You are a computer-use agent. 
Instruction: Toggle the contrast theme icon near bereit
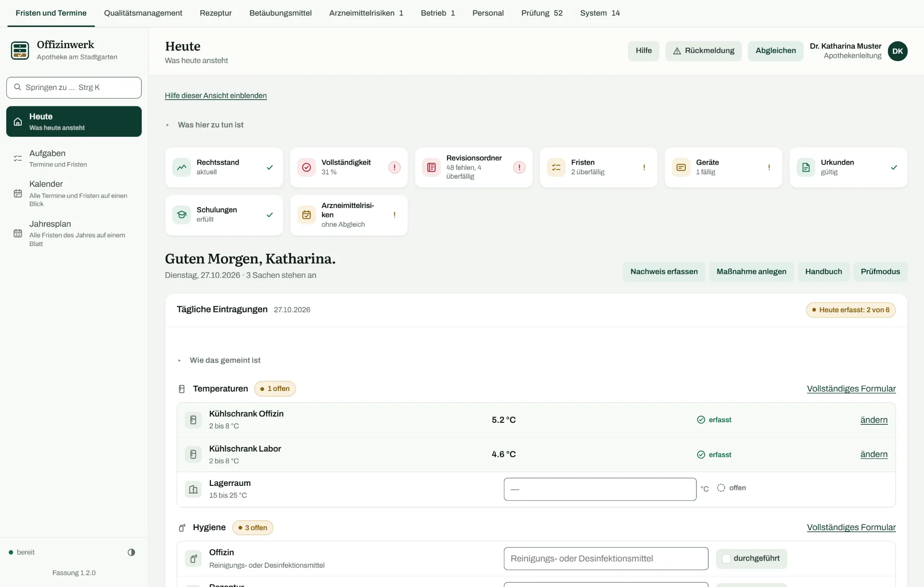131,552
